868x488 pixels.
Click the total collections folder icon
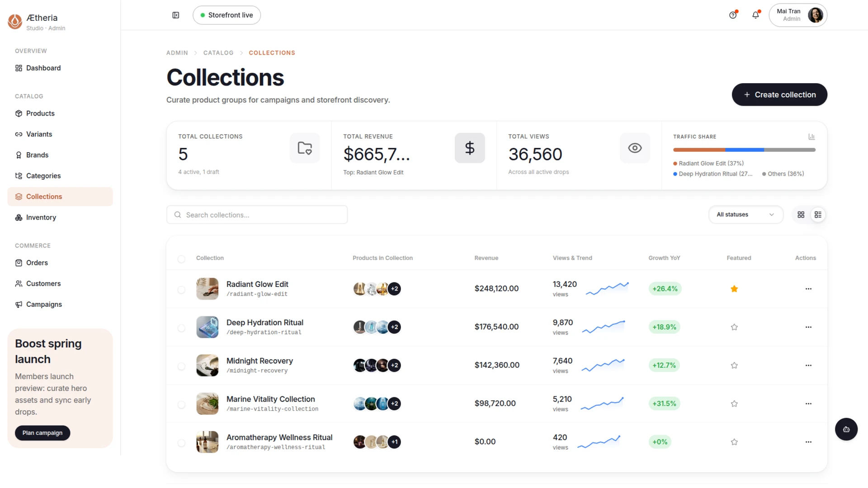point(305,148)
